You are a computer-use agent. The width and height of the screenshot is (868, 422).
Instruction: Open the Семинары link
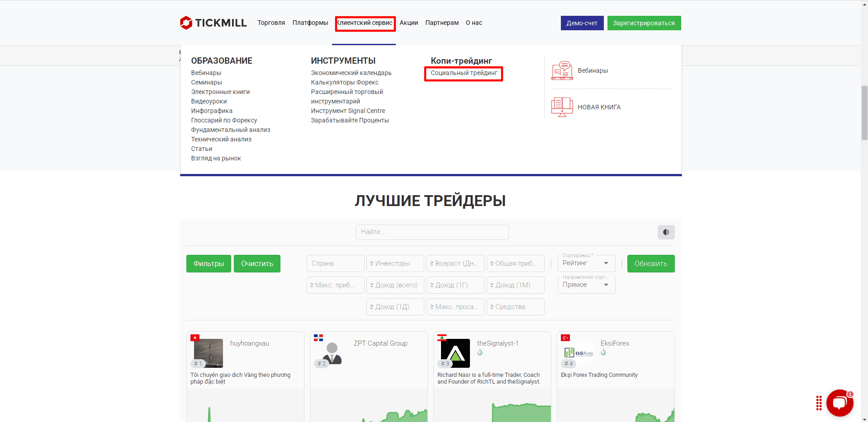coord(207,82)
